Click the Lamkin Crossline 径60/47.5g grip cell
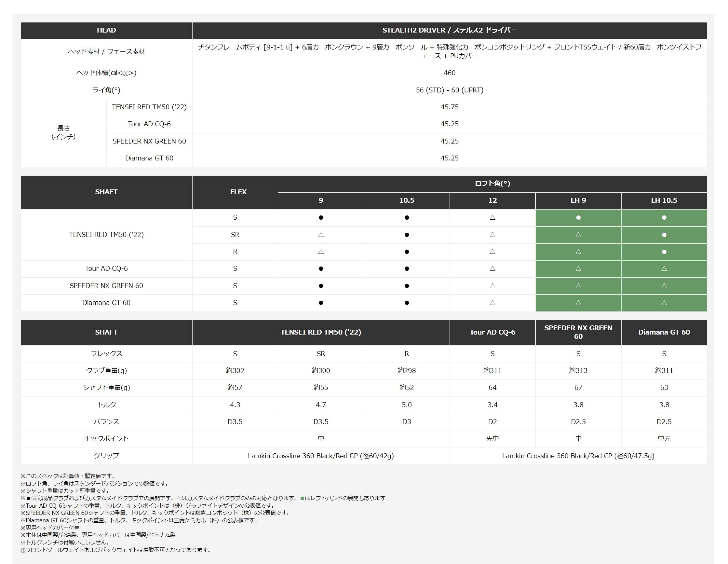Screen dimensions: 728x564 pyautogui.click(x=578, y=456)
